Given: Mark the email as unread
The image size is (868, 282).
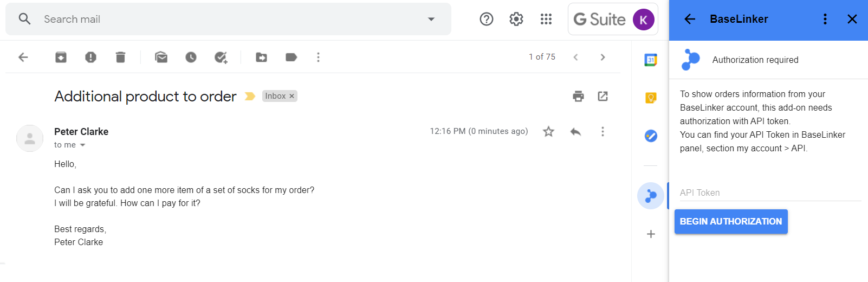Looking at the screenshot, I should (x=161, y=57).
